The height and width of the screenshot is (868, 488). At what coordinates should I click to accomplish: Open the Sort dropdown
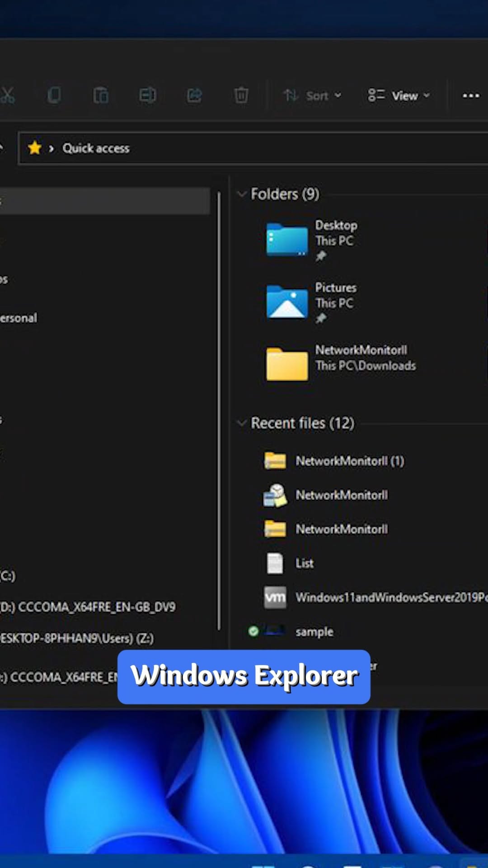click(313, 95)
